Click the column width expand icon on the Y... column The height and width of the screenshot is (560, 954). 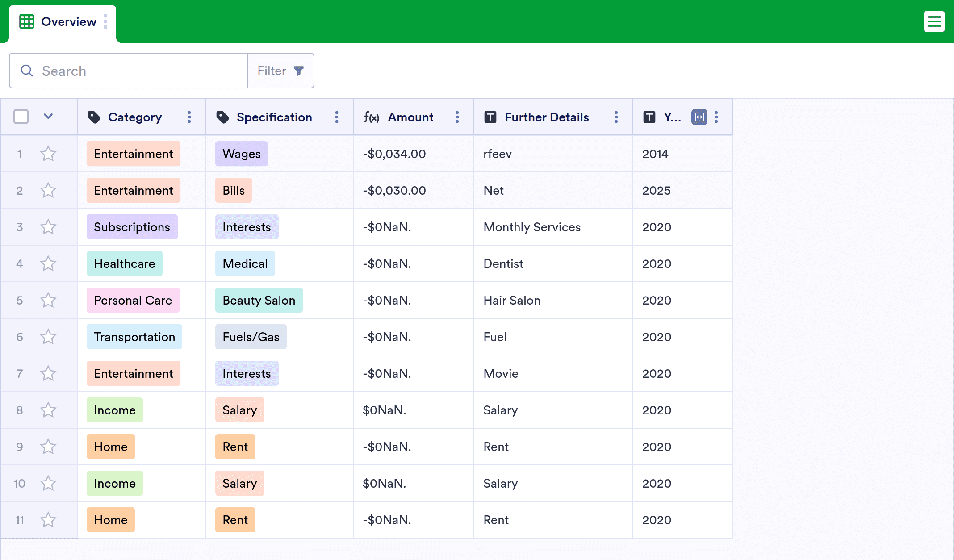pyautogui.click(x=699, y=117)
